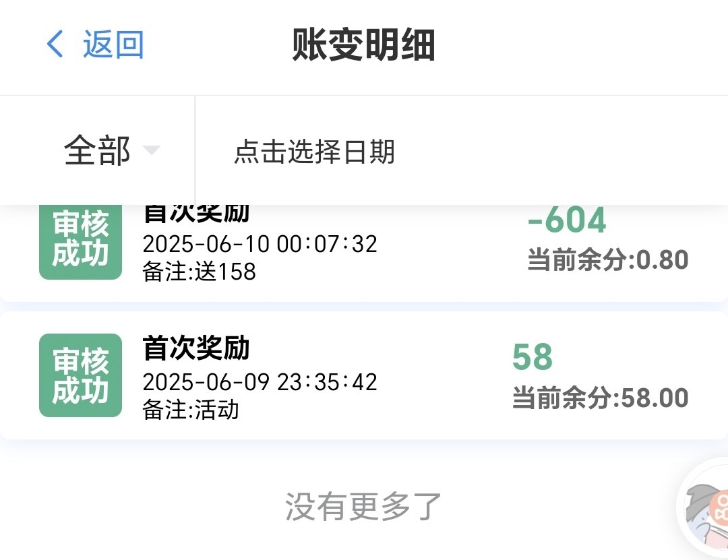Select the -604 amount value

pyautogui.click(x=567, y=221)
